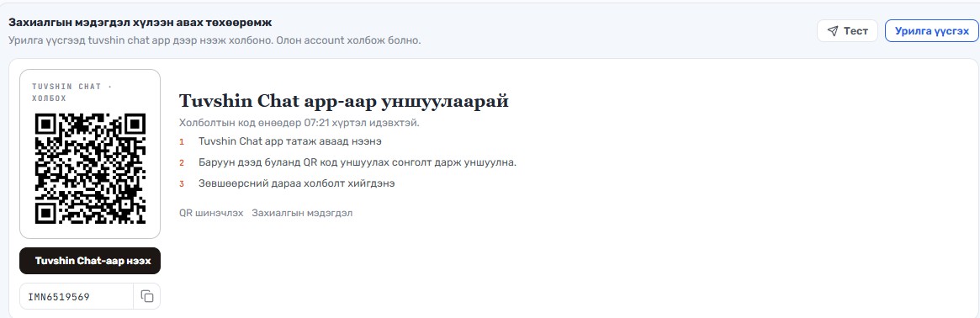Click the Тест button
This screenshot has width=980, height=318.
coord(847,30)
